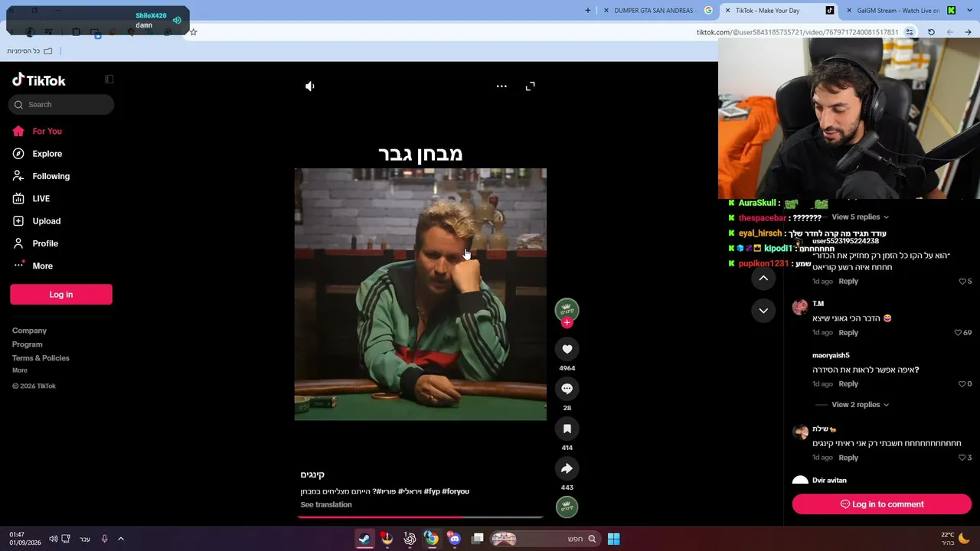Open the creator's avatar beside the video

[x=567, y=310]
